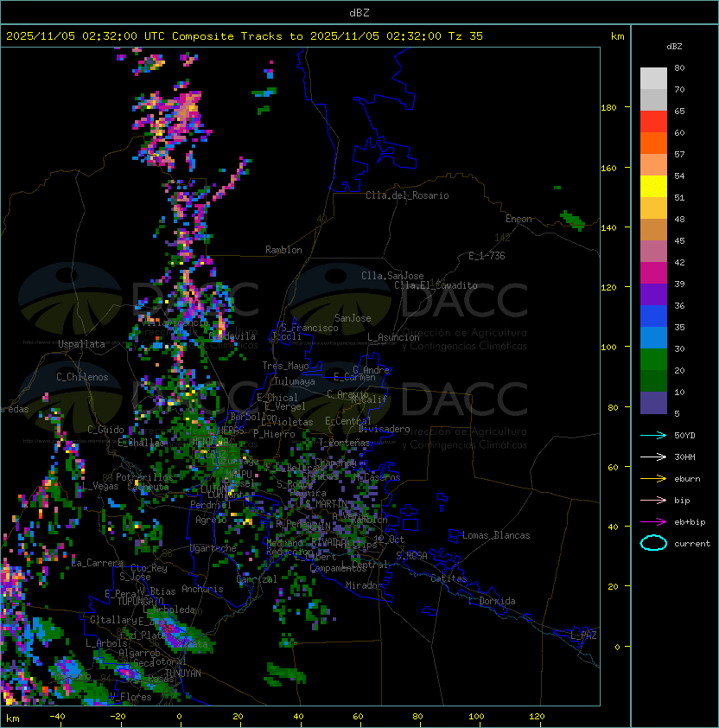Select the bright yellow 51–54 dBZ band

(x=653, y=187)
